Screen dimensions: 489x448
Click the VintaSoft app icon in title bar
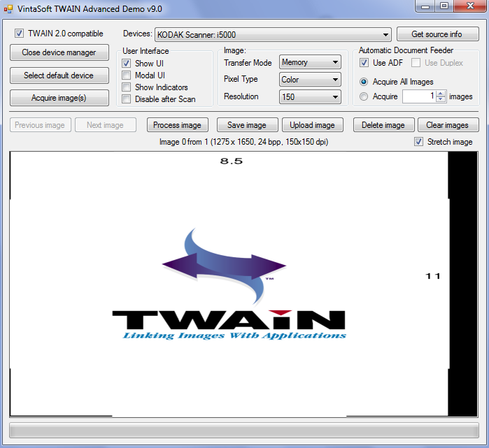click(x=8, y=8)
